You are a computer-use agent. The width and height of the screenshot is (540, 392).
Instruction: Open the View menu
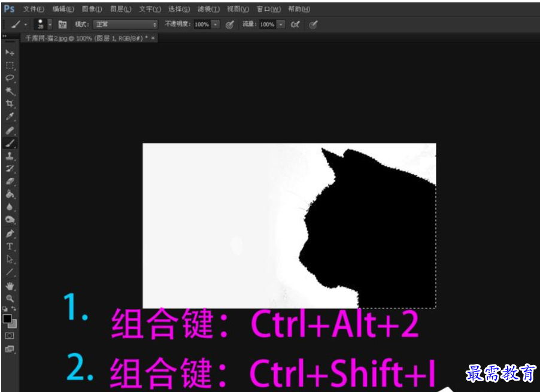(238, 9)
